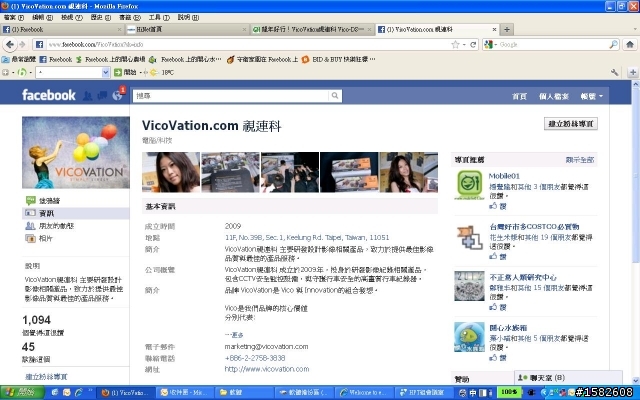Click the profile link in Facebook top bar
Screen dimensions: 640x400
point(553,96)
